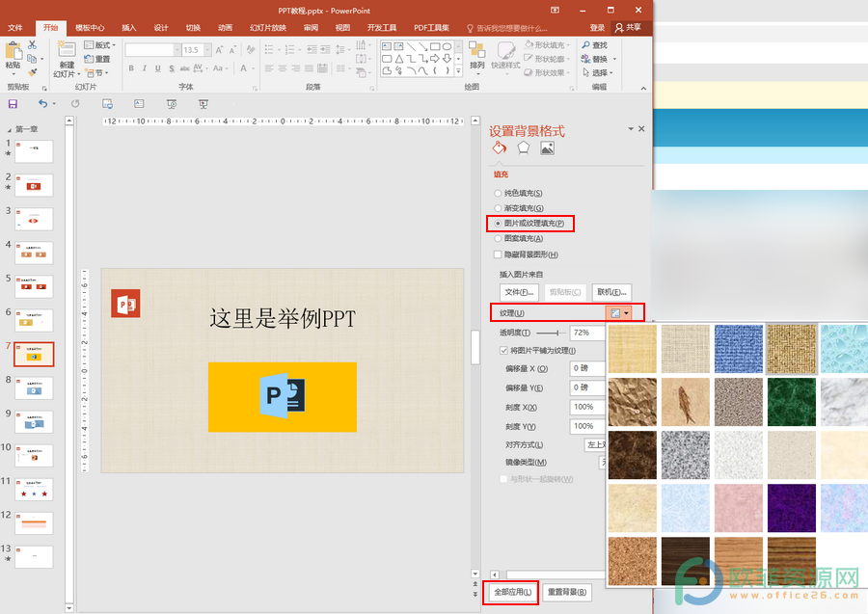Select slide 12 thumbnail

34,523
